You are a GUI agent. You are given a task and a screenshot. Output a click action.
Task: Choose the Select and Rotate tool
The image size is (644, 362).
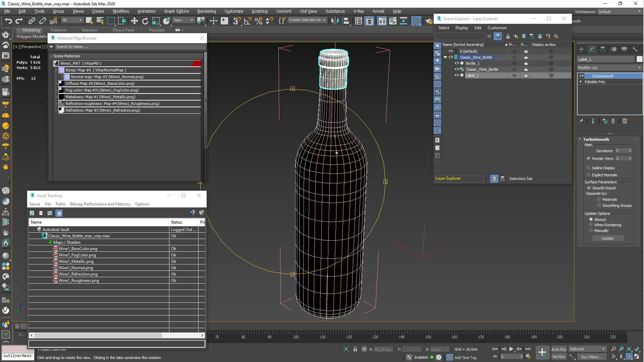coord(145,21)
